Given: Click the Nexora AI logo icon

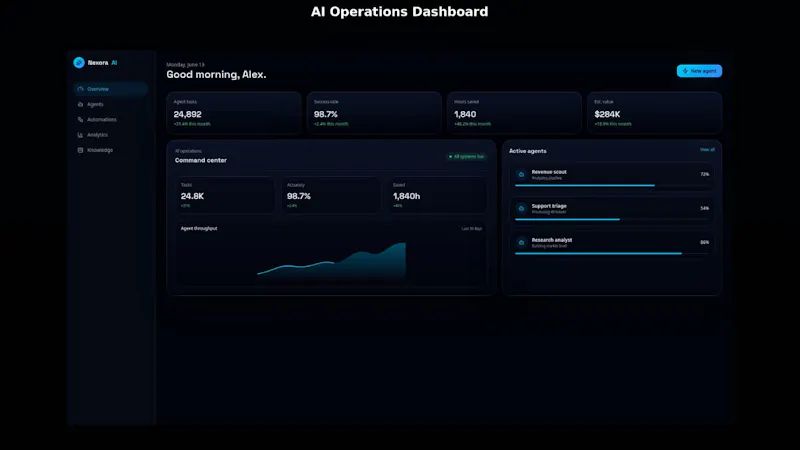Looking at the screenshot, I should pyautogui.click(x=79, y=62).
